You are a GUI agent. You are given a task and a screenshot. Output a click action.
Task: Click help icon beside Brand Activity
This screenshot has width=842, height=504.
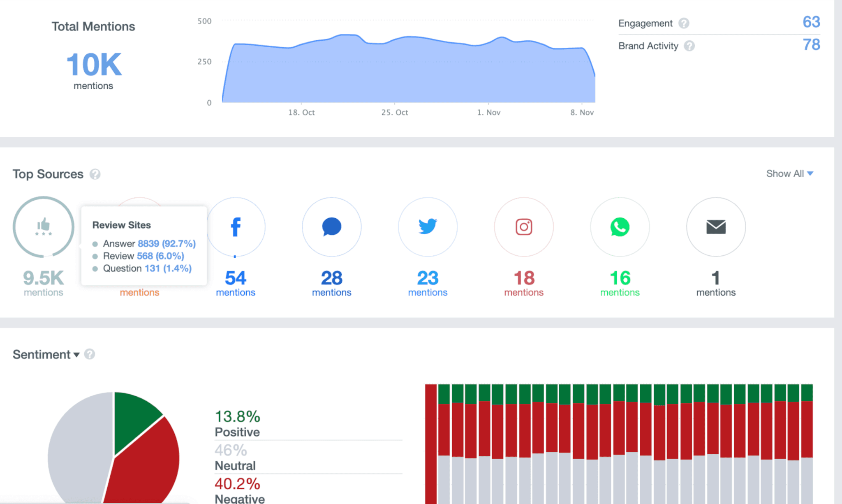pyautogui.click(x=689, y=46)
